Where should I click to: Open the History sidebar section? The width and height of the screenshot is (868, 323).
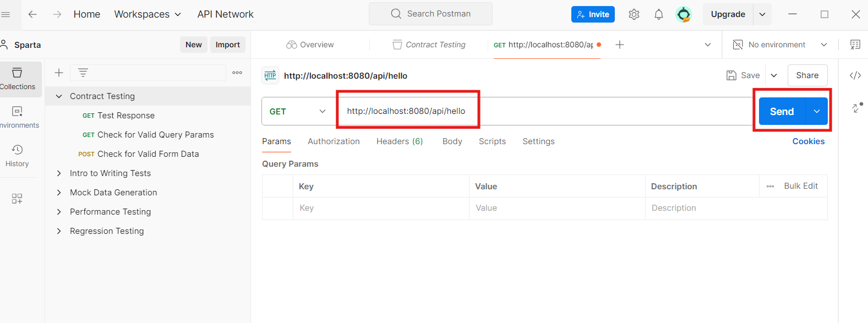pyautogui.click(x=17, y=156)
